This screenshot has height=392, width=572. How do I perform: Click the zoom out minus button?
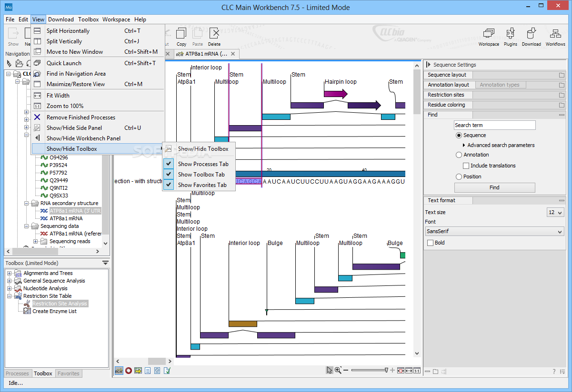[x=346, y=371]
